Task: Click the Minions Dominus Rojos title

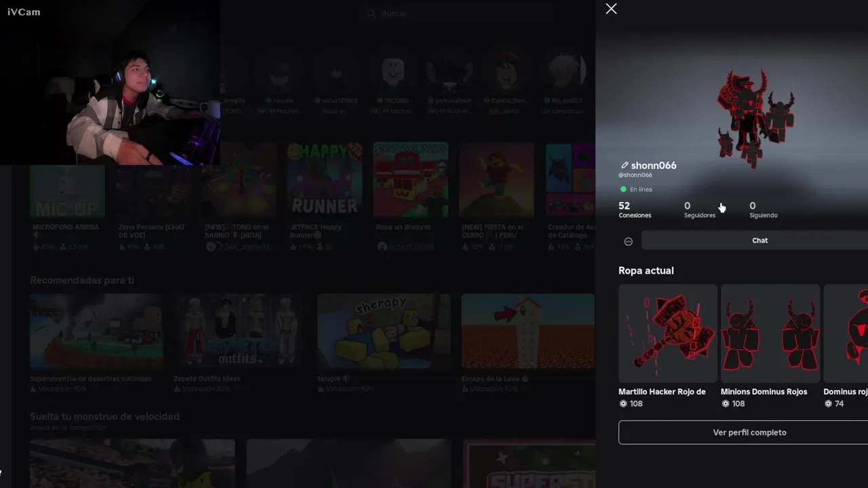Action: coord(764,392)
